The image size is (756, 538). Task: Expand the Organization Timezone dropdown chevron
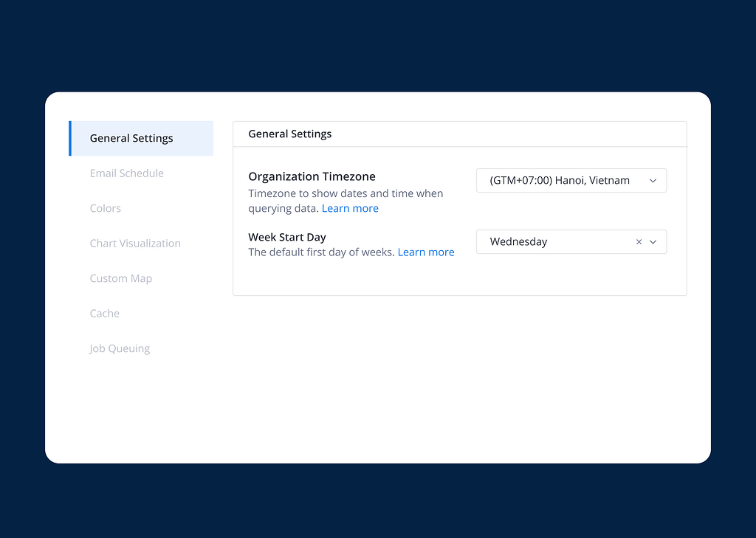[x=653, y=181]
